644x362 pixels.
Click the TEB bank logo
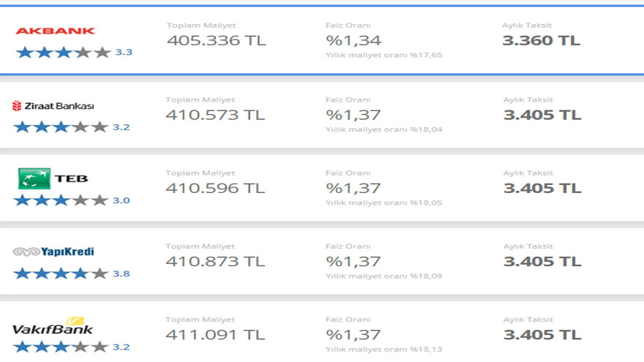click(x=53, y=178)
